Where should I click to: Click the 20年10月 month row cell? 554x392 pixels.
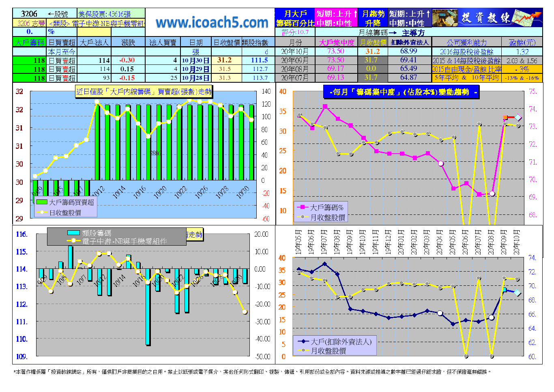tap(295, 51)
